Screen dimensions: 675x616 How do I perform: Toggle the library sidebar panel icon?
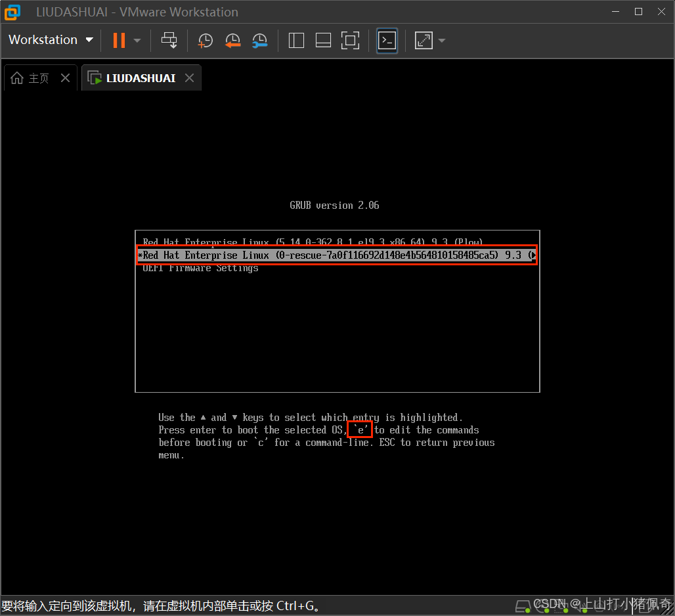[296, 41]
